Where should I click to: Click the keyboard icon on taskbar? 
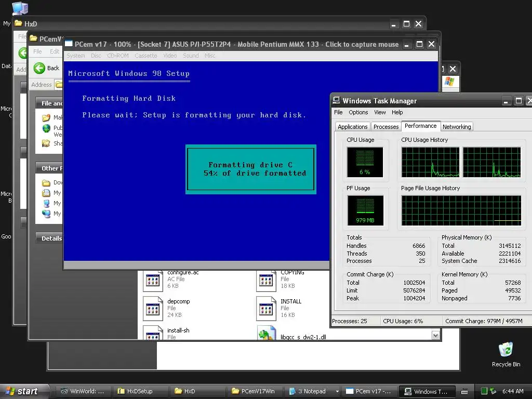[x=464, y=392]
